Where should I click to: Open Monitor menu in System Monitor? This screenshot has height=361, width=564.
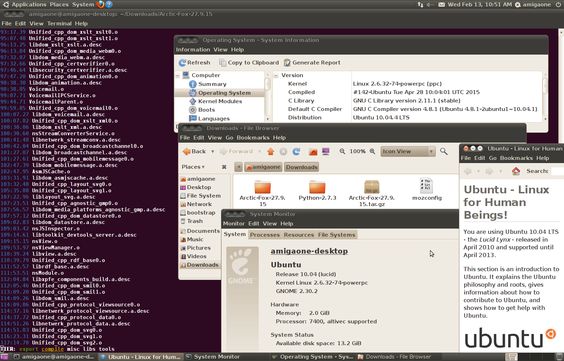pos(233,224)
